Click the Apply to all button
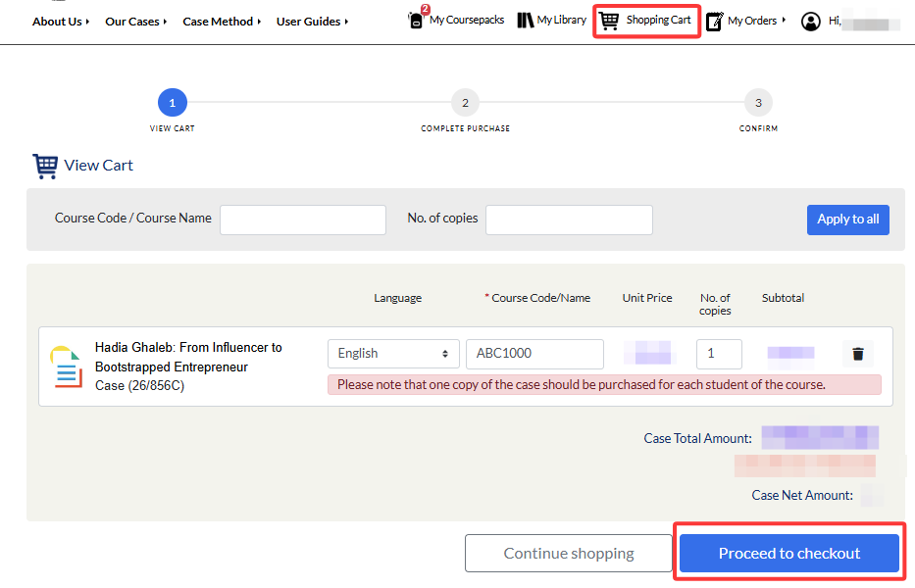Screen dimensions: 915x588 tap(848, 220)
